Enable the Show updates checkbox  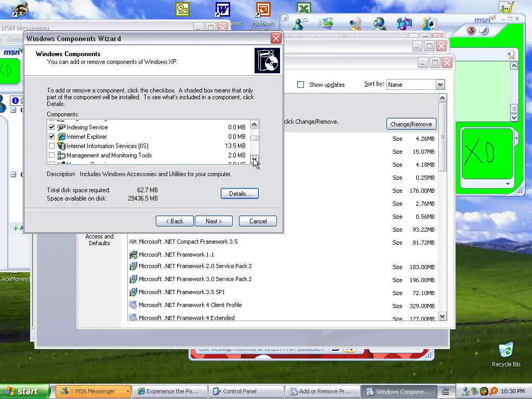(x=301, y=85)
